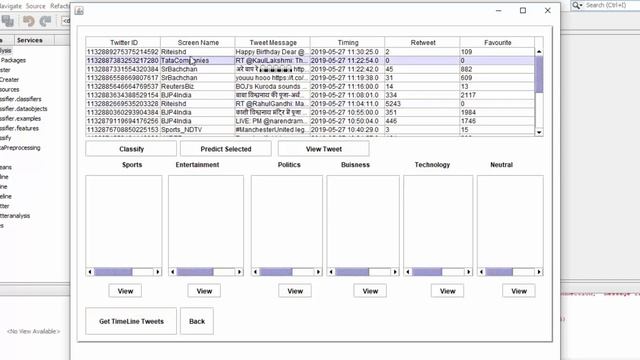Click the IDE undo toolbar icon
The height and width of the screenshot is (360, 640).
pos(28,20)
